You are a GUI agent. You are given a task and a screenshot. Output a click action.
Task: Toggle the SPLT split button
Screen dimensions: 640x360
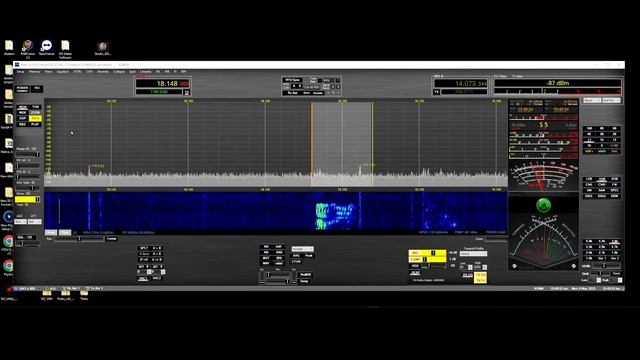point(144,248)
